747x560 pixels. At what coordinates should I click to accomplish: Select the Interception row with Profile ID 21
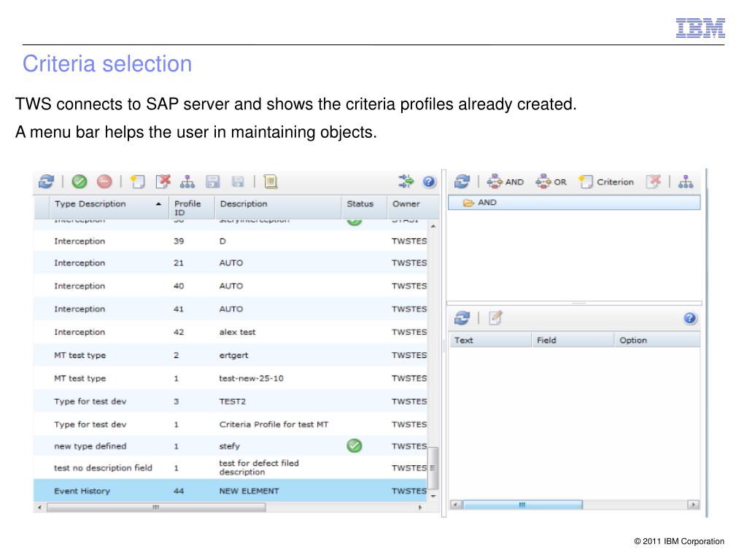click(x=230, y=262)
